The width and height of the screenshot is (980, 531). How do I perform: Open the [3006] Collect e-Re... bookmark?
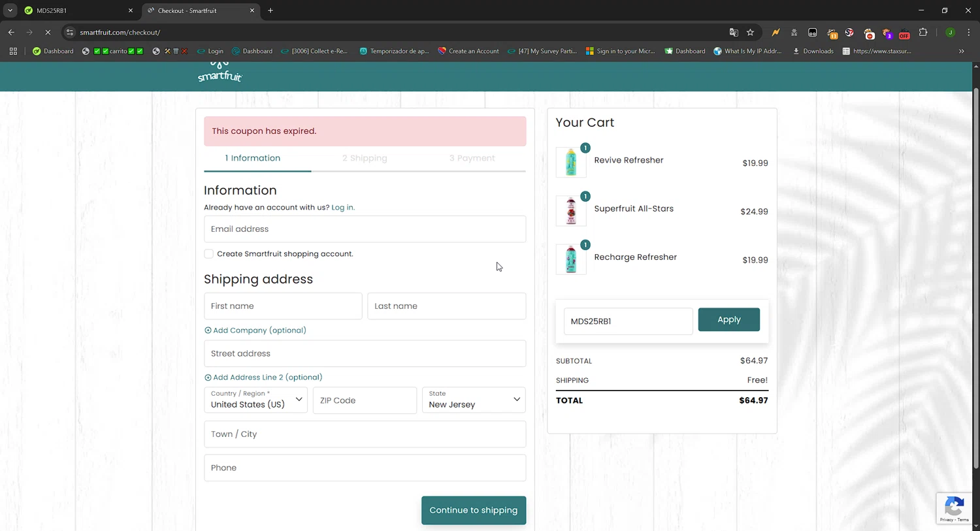314,51
